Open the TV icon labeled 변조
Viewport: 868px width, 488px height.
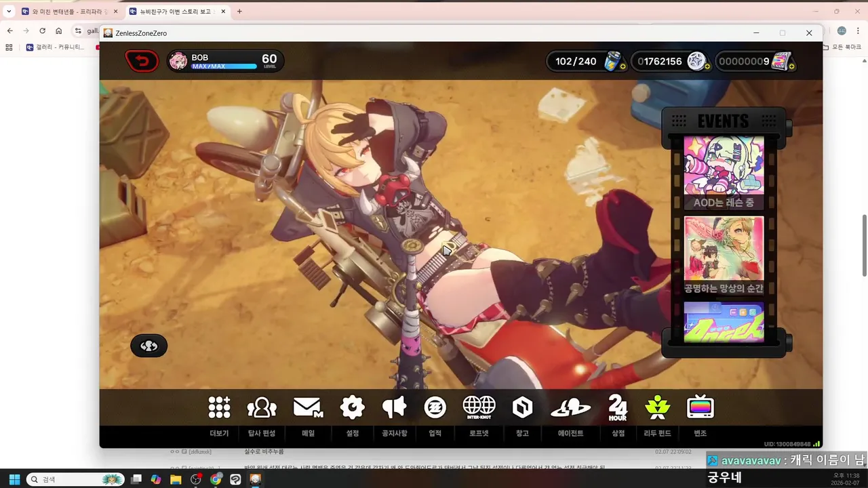(x=701, y=407)
